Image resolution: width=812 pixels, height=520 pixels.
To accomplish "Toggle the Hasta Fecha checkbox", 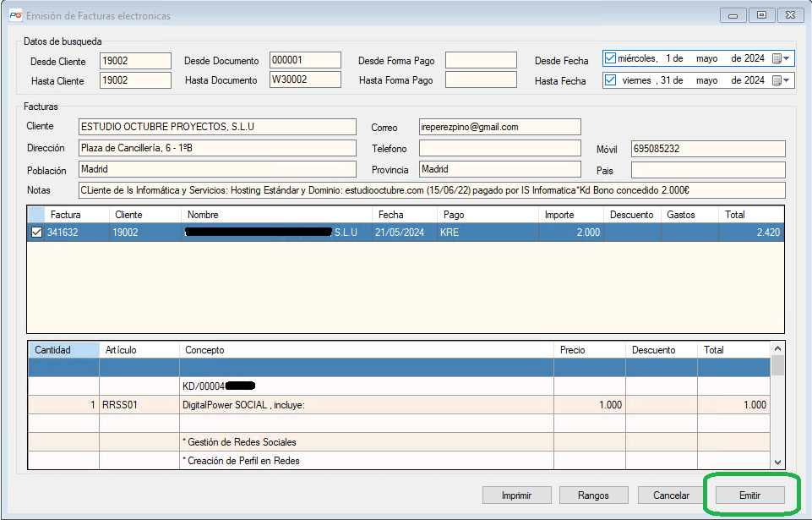I will [x=611, y=79].
